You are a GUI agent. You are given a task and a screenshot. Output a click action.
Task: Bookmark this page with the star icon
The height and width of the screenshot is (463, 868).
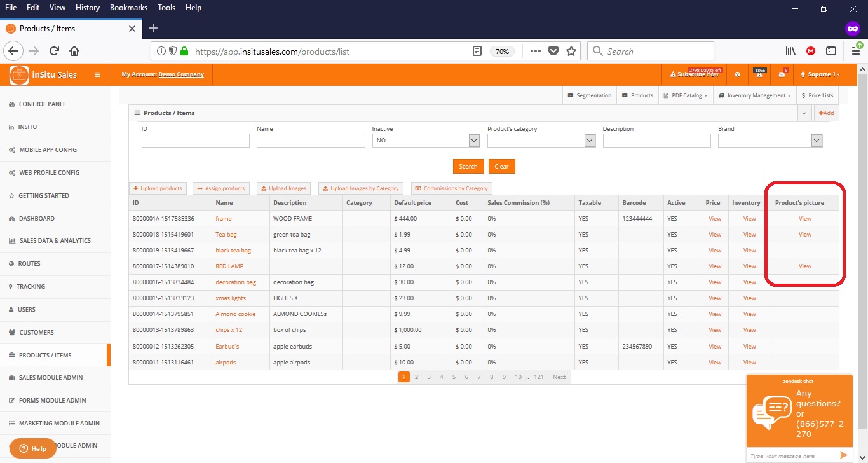point(571,52)
